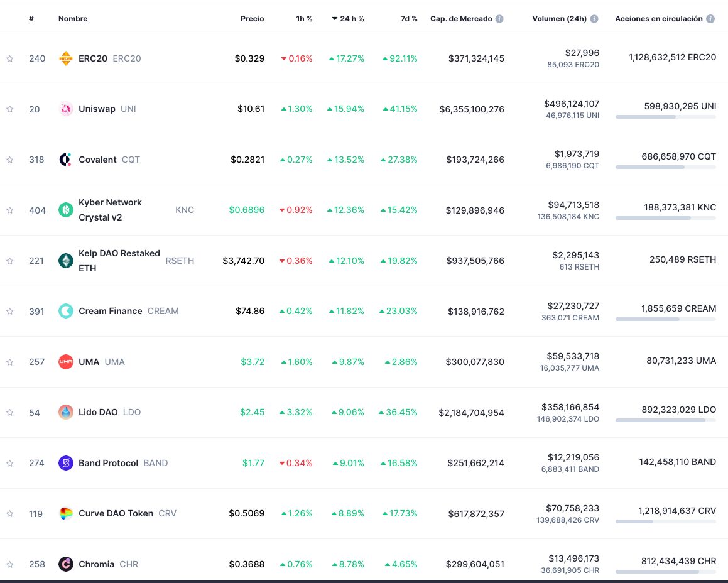Click the Curve DAO Token rainbow logo
Image resolution: width=728 pixels, height=583 pixels.
click(x=66, y=513)
